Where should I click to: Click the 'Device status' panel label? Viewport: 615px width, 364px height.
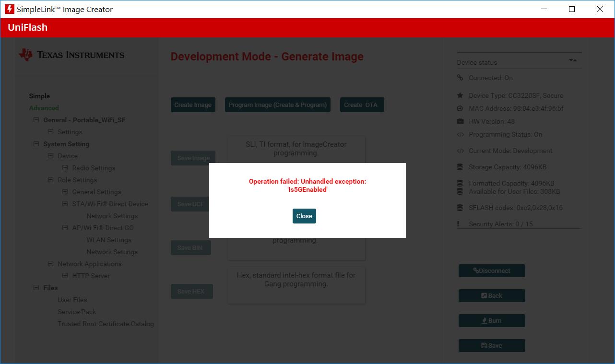coord(477,62)
